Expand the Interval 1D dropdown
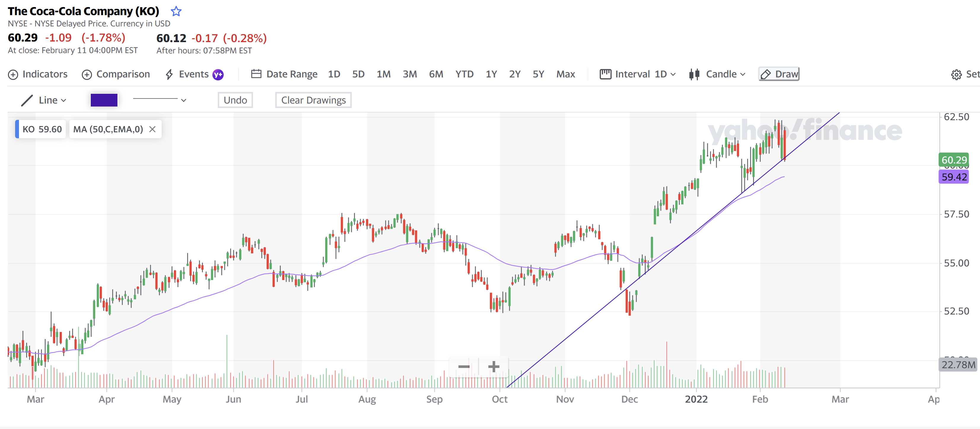 click(x=665, y=74)
